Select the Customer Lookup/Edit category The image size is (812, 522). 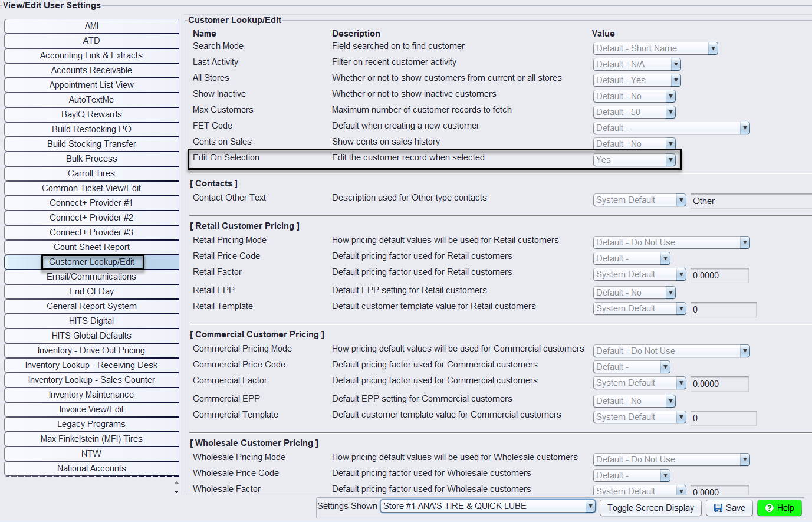click(91, 262)
